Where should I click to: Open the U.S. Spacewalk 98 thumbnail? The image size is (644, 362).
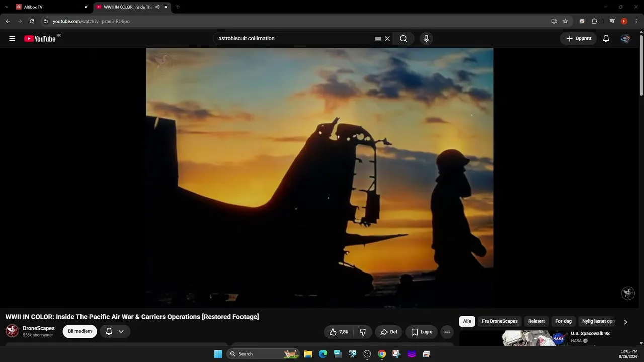tap(513, 338)
